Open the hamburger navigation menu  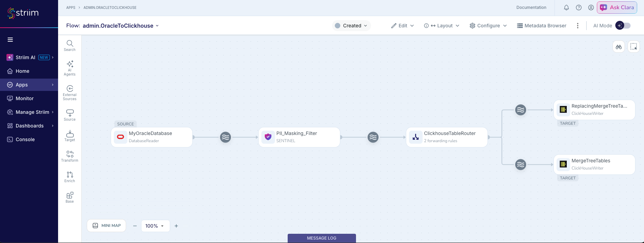point(10,40)
